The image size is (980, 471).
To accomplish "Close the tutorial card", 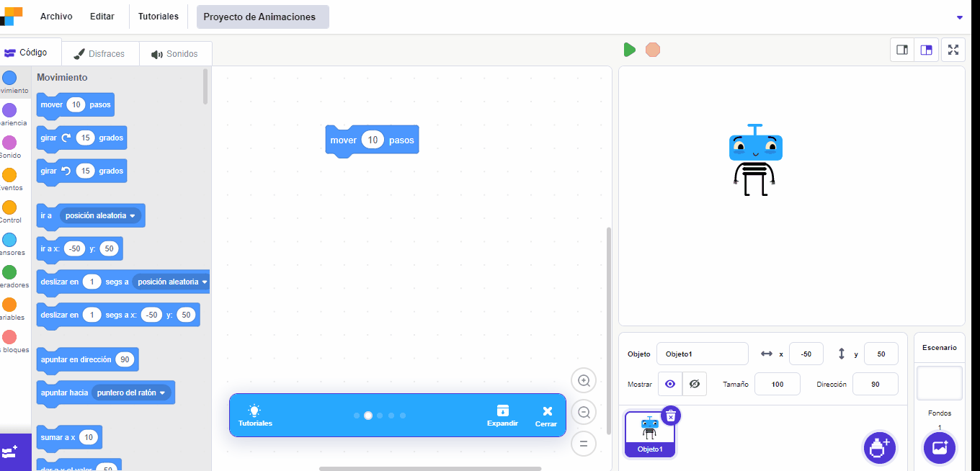I will 546,416.
